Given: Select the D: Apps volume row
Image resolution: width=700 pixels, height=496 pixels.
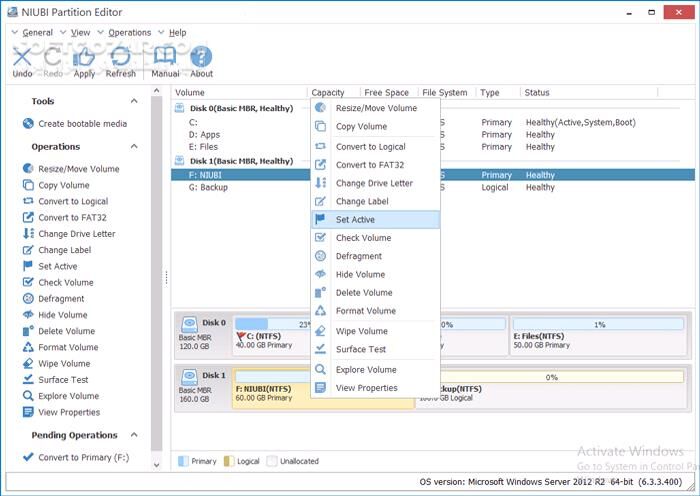Looking at the screenshot, I should tap(241, 134).
